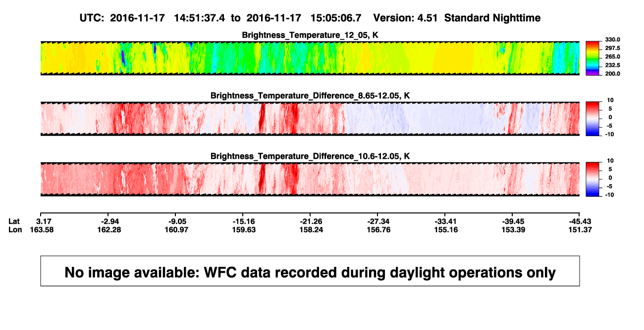Click latitude value -9.05
The width and height of the screenshot is (644, 330).
pos(178,221)
